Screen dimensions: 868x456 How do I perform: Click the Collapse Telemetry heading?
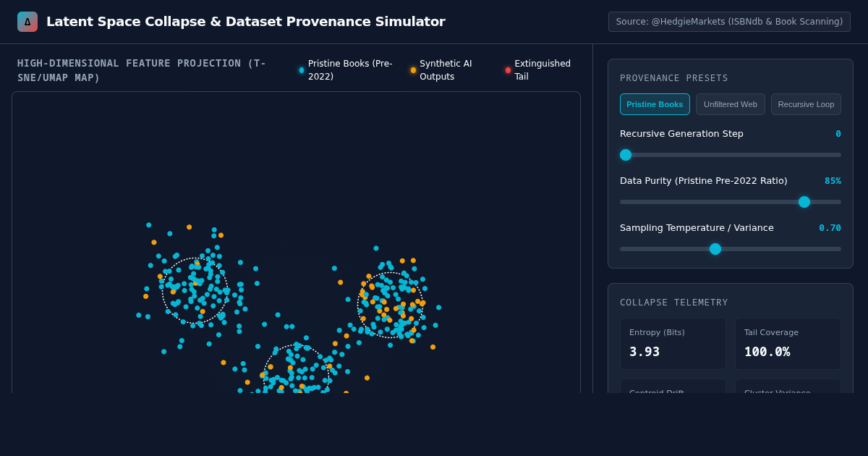674,303
